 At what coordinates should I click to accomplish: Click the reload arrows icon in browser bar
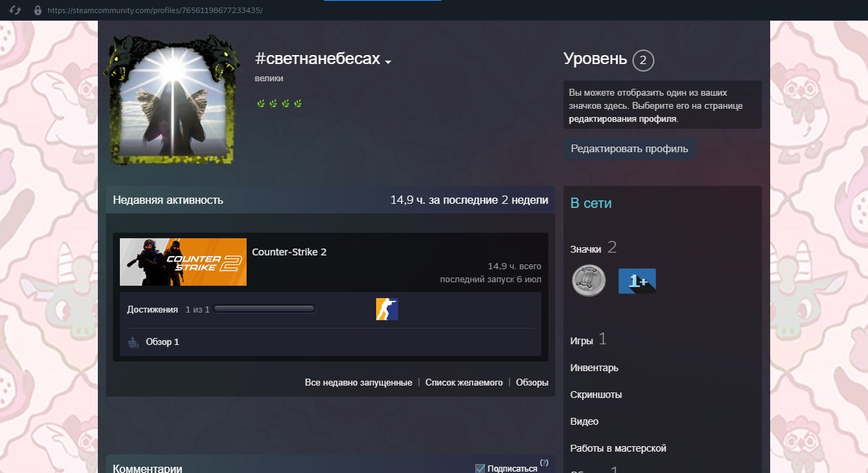[15, 10]
